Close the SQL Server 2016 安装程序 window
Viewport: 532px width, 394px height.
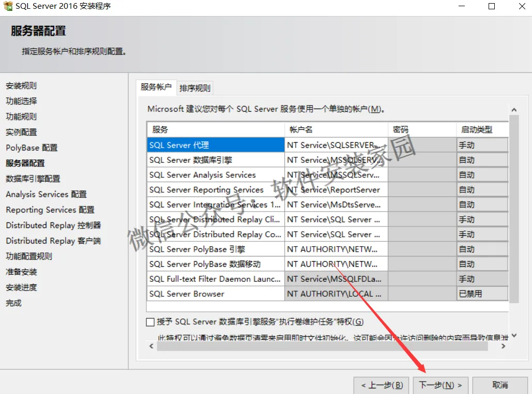[x=522, y=6]
